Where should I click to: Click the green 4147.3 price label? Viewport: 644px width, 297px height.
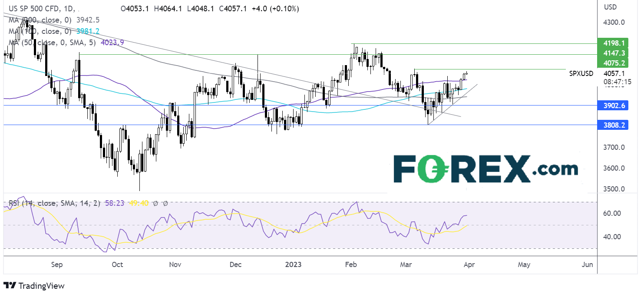(614, 53)
